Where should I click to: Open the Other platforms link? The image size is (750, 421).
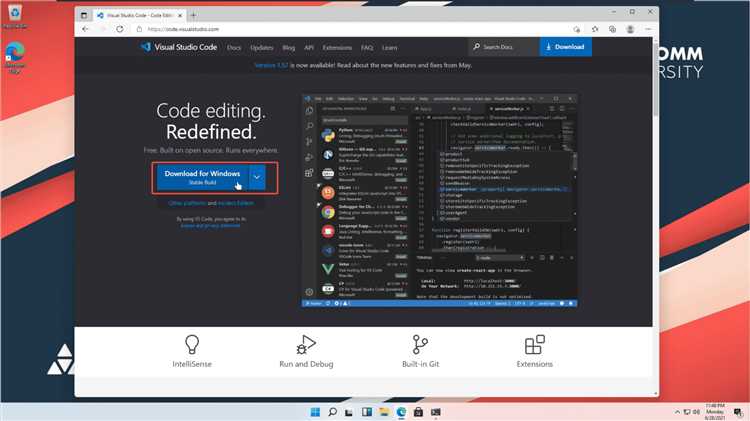(187, 203)
